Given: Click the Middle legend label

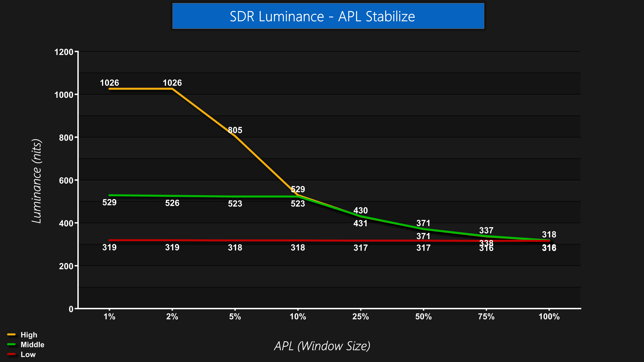Looking at the screenshot, I should coord(32,345).
